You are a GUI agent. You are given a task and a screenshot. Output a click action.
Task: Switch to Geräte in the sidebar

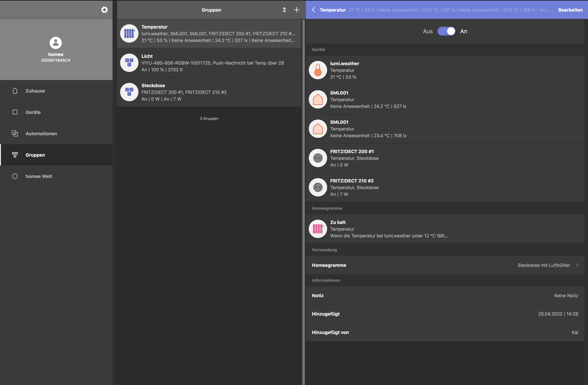tap(33, 112)
